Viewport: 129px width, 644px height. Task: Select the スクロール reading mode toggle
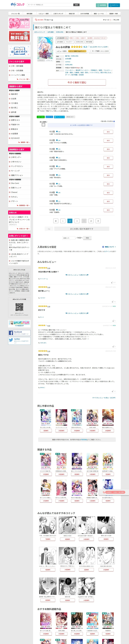49,60
